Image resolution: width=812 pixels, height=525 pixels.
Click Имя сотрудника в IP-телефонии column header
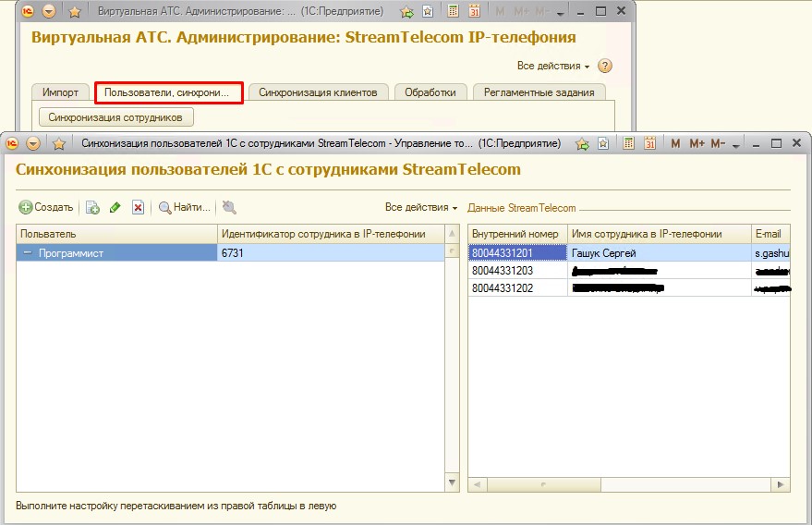tap(660, 234)
